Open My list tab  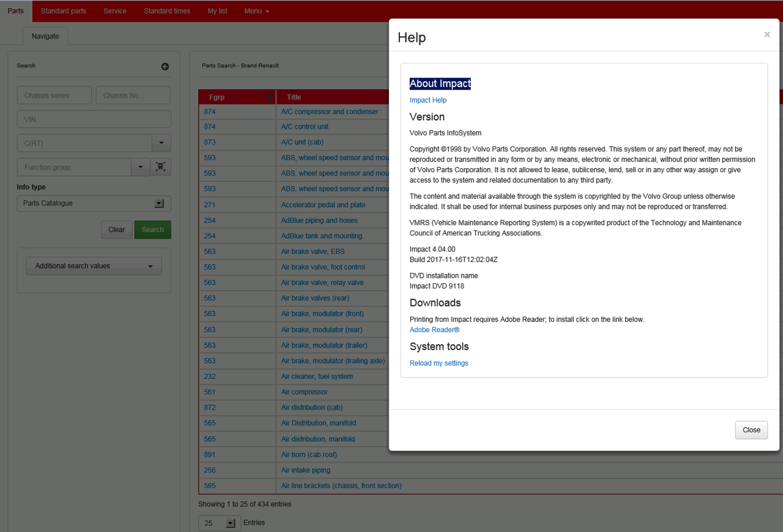217,11
